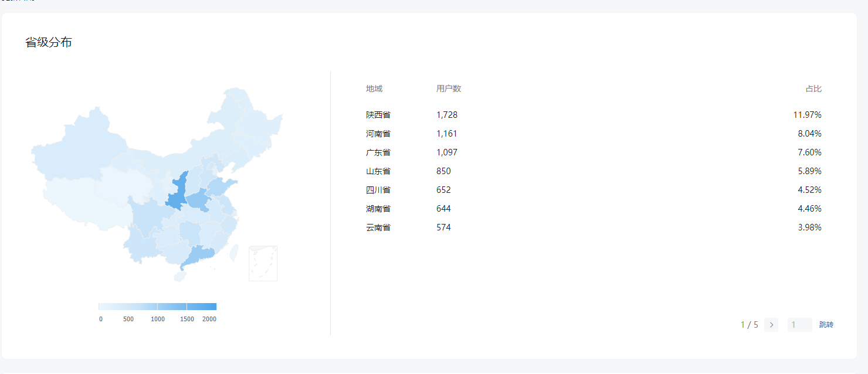Select the 陕西省 row label
The height and width of the screenshot is (374, 868).
coord(378,115)
